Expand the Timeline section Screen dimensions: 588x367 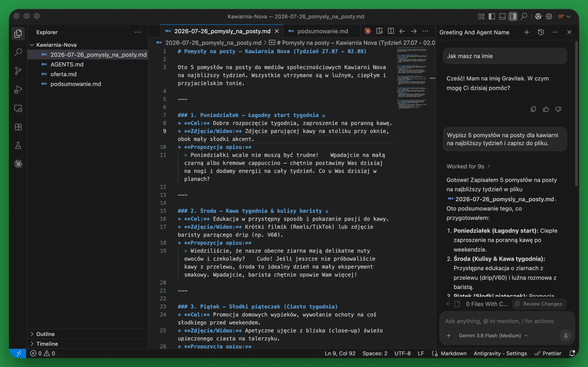tap(88, 344)
